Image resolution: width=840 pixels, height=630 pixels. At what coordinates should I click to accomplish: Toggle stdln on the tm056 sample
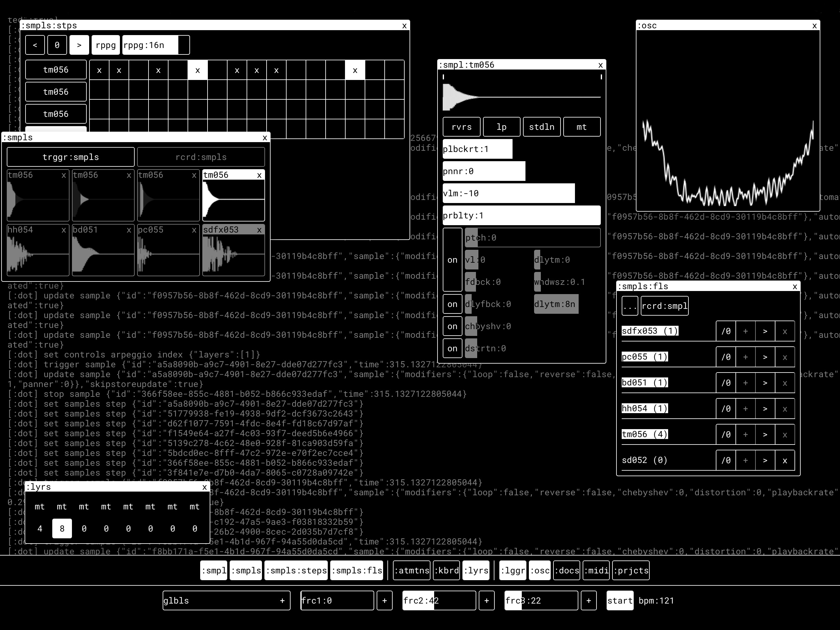click(x=541, y=127)
